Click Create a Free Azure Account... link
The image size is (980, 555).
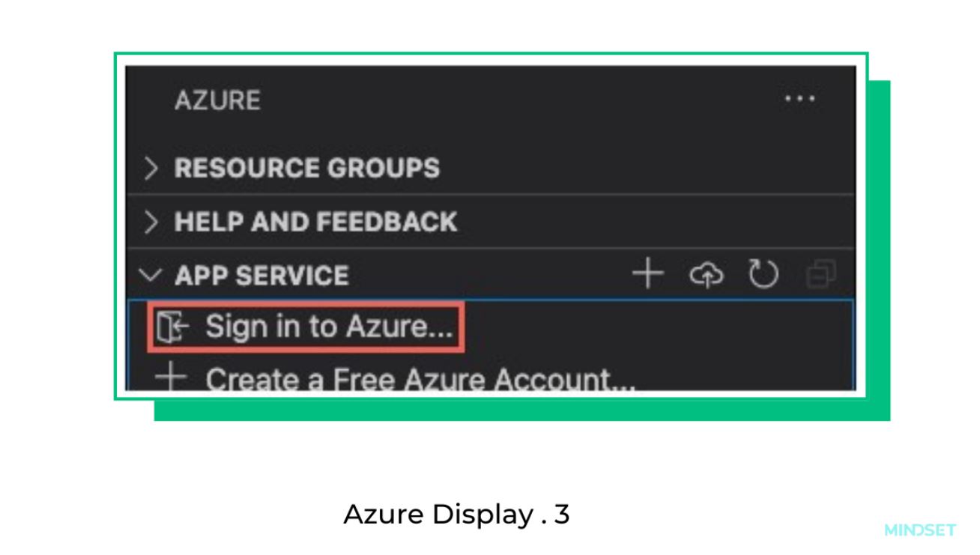point(421,378)
